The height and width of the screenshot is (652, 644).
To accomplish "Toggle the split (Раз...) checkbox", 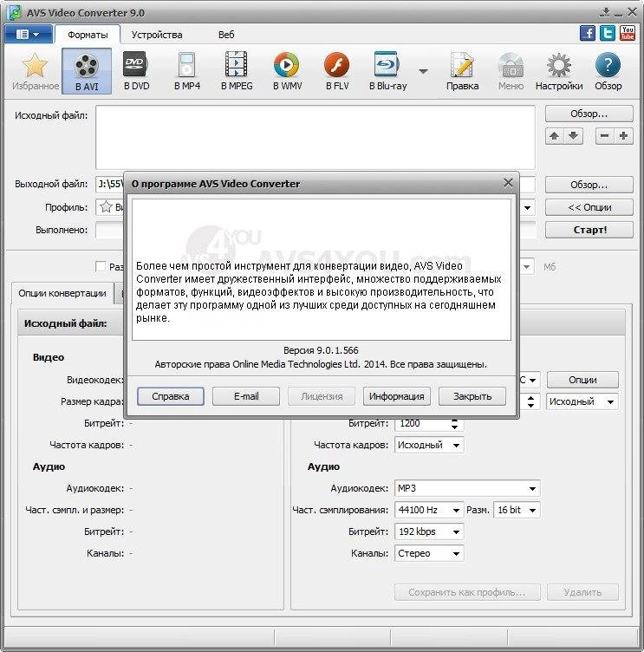I will (101, 266).
